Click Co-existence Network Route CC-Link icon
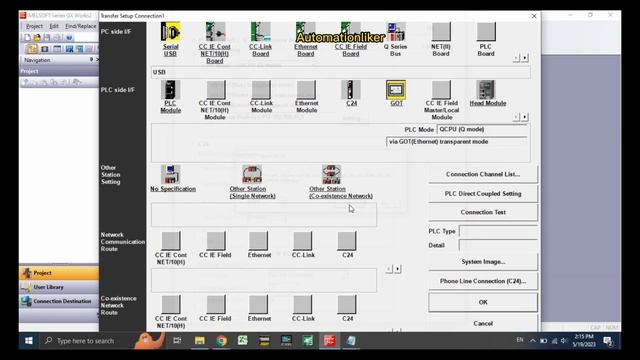 tap(303, 304)
